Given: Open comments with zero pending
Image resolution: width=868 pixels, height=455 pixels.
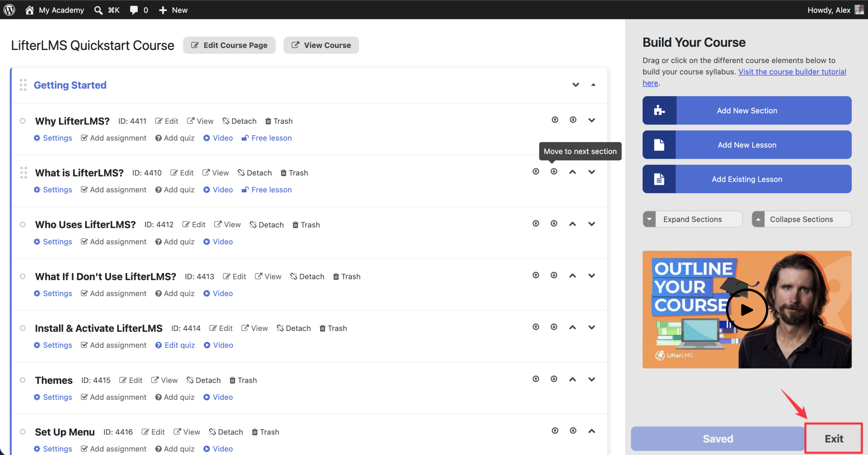Looking at the screenshot, I should pos(139,10).
